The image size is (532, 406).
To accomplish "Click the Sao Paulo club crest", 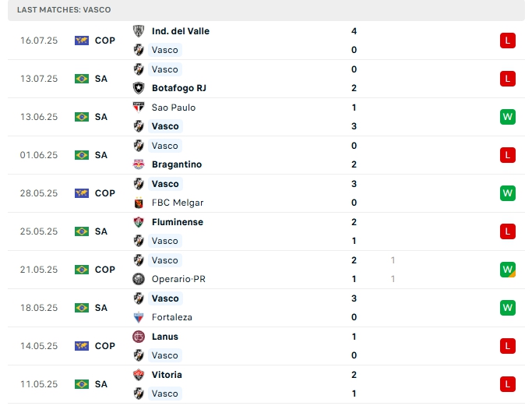I will 139,108.
